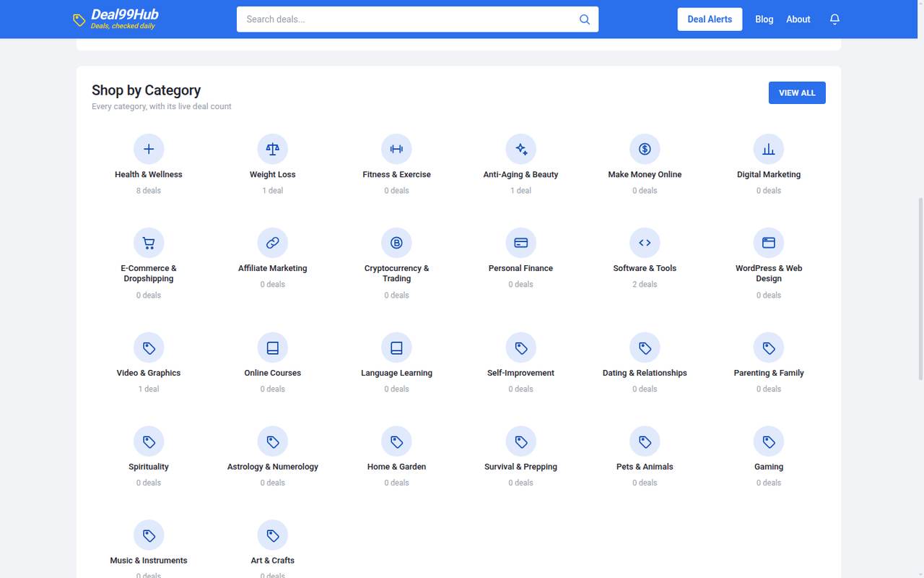
Task: Click the search magnifier icon
Action: point(585,20)
